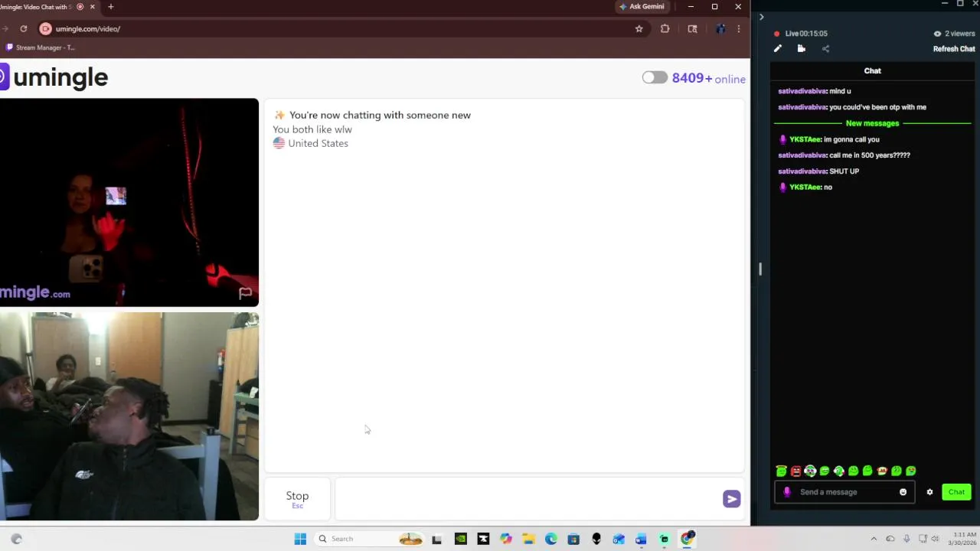The width and height of the screenshot is (980, 551).
Task: Open the clock and date panel
Action: point(964,539)
